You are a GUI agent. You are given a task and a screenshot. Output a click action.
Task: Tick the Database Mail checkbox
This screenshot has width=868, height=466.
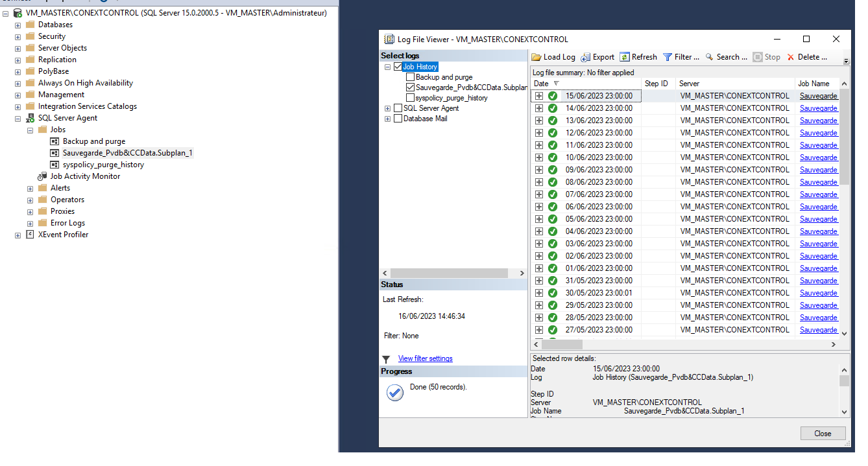[x=398, y=119]
